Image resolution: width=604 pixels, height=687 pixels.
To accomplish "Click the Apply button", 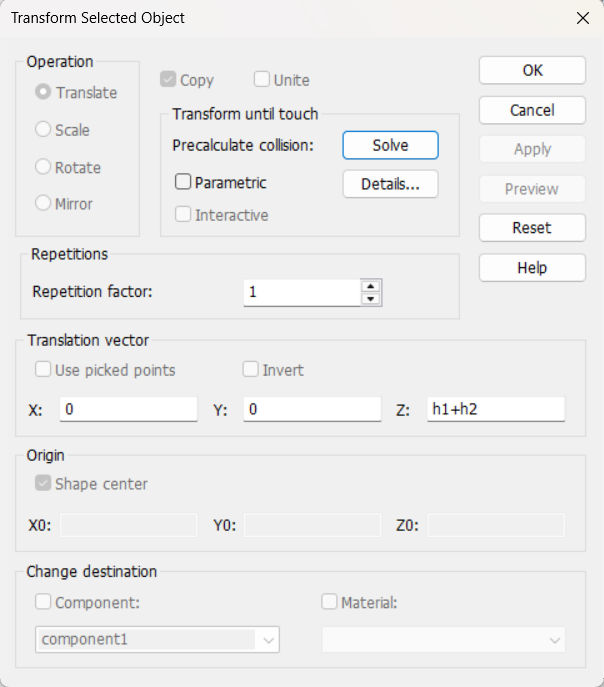I will coord(532,149).
